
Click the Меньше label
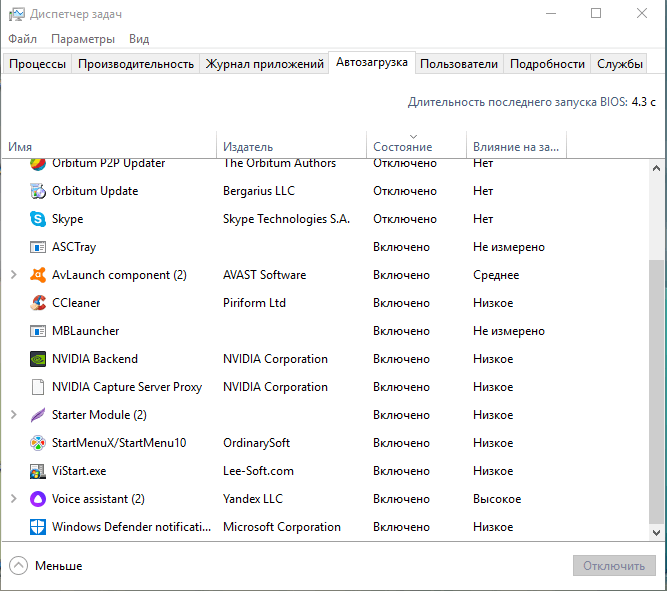pos(59,566)
